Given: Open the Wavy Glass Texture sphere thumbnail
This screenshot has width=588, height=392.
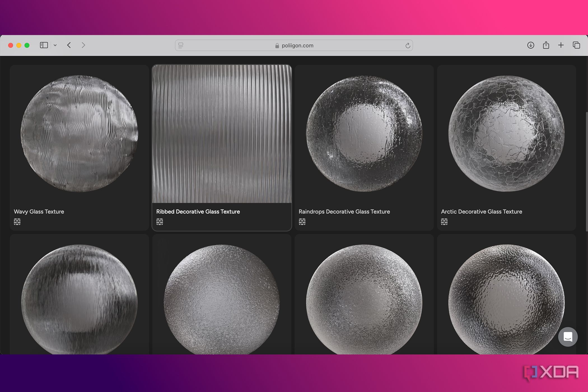Looking at the screenshot, I should click(80, 134).
